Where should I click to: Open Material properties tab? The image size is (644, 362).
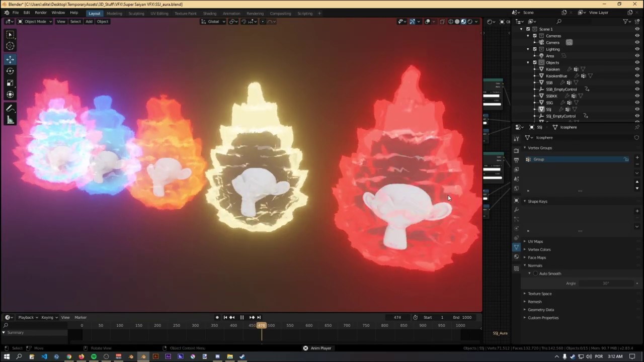[x=516, y=257]
